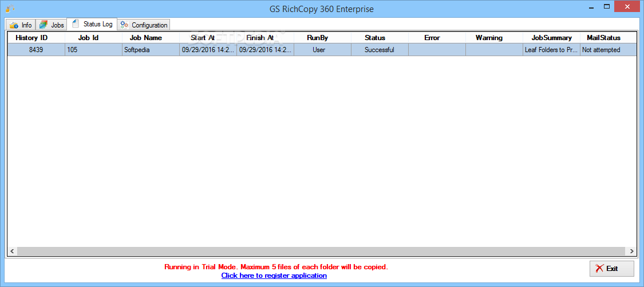Image resolution: width=644 pixels, height=287 pixels.
Task: Select the Status Log tab
Action: 92,24
